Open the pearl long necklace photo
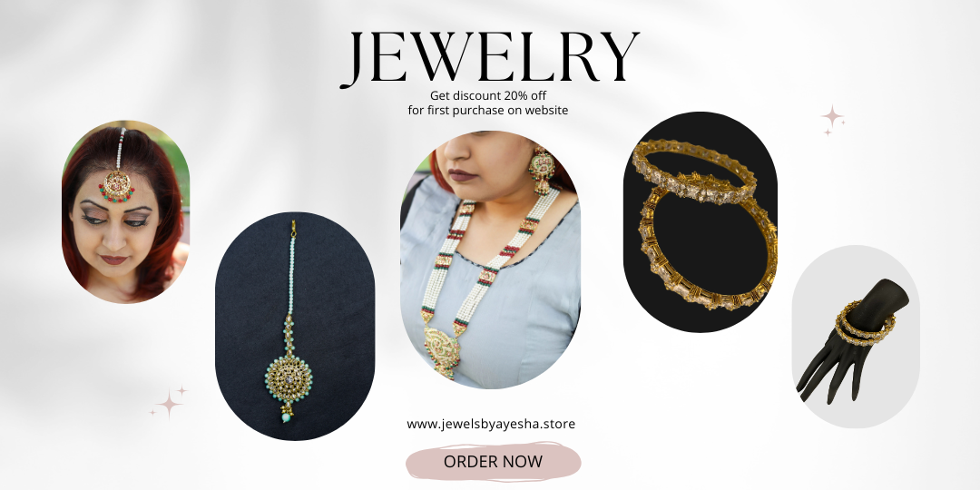 [x=491, y=260]
